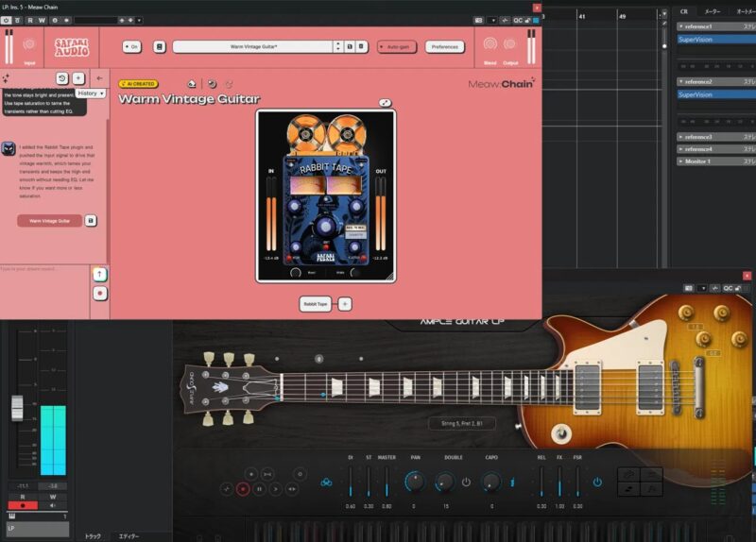Expand the reference4 section

680,149
